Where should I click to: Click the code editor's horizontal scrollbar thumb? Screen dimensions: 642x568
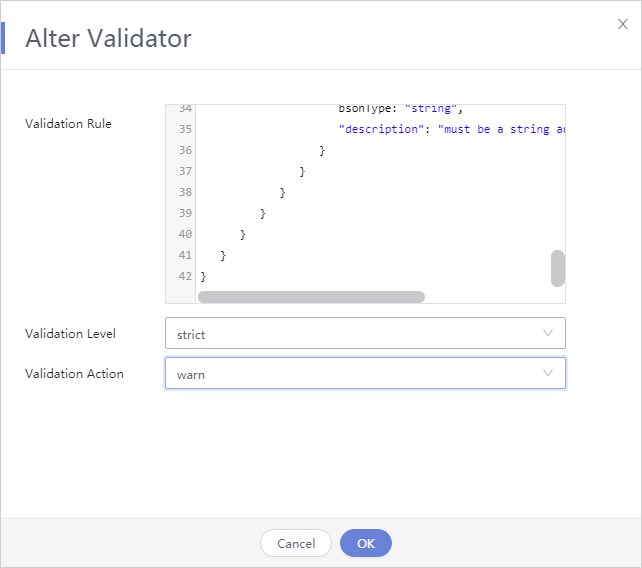311,297
